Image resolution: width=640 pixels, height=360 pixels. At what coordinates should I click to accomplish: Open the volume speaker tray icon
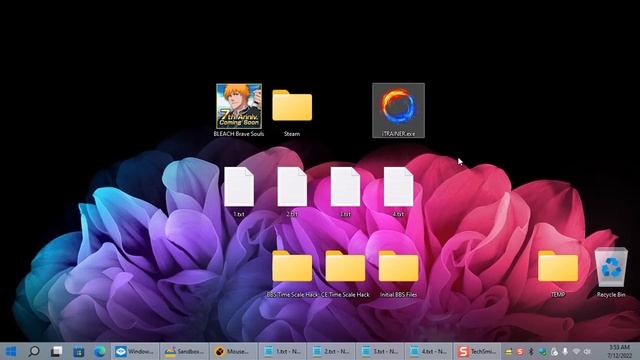(x=587, y=351)
